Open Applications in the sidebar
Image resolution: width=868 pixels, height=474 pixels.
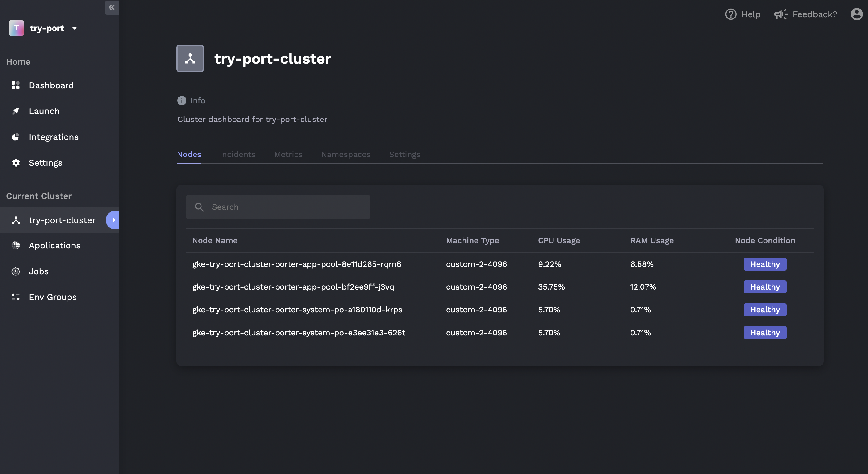55,245
